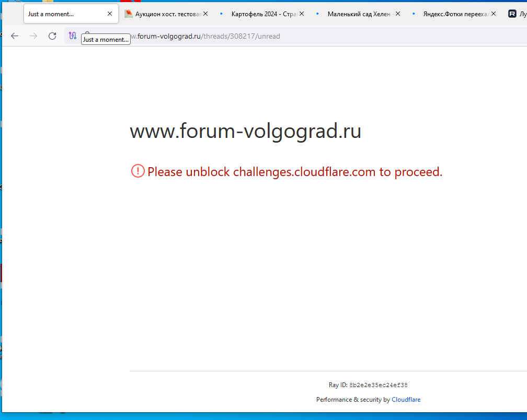Switch to the 'Аукцион хост. тестовая' tab

click(166, 14)
